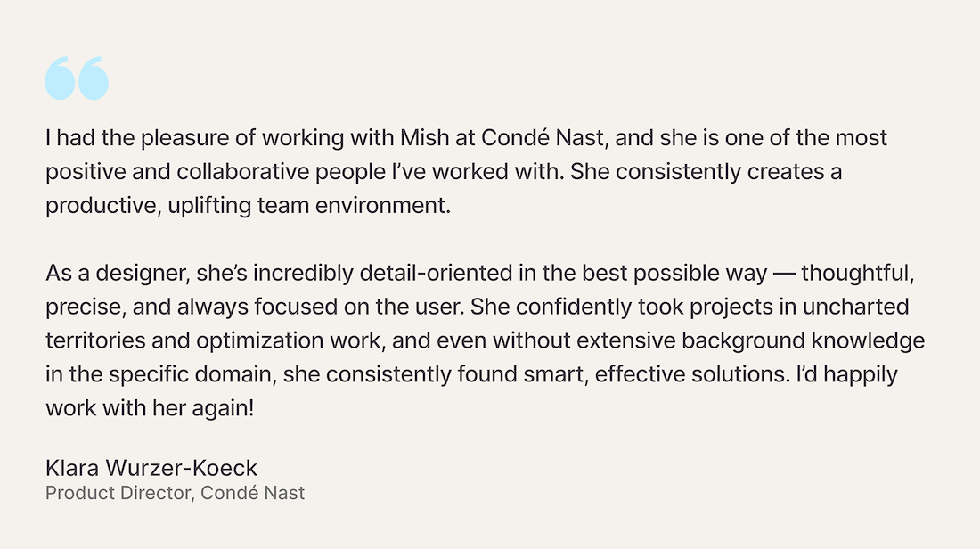Viewport: 980px width, 549px height.
Task: Click the word thoughtful after the em dash
Action: pos(857,274)
